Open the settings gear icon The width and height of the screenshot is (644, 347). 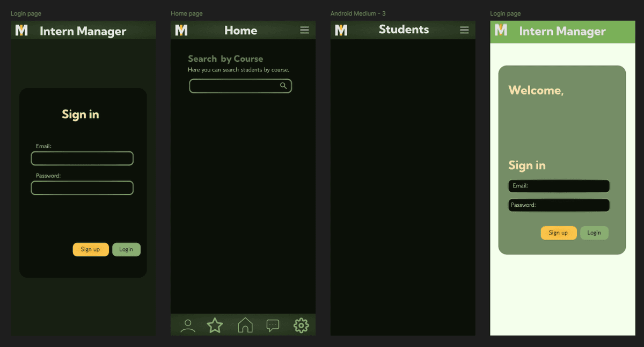[x=301, y=325]
